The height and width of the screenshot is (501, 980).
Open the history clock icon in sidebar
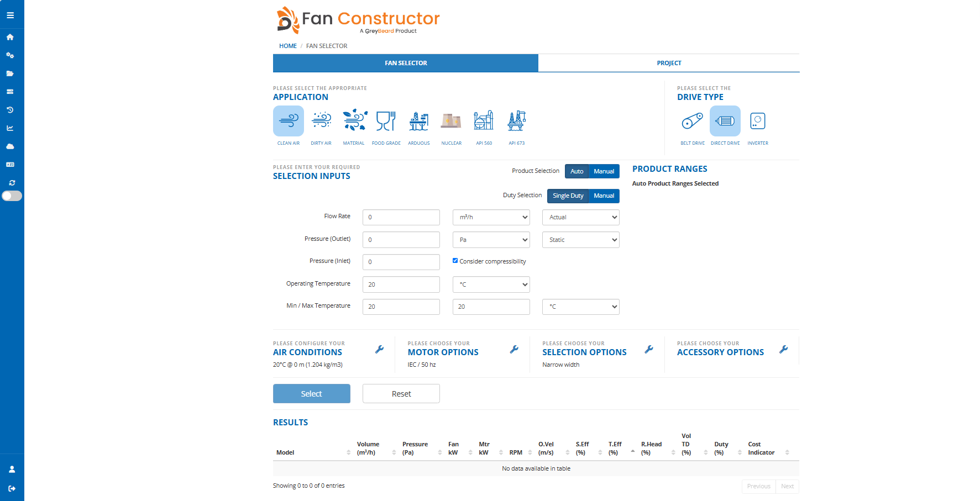[10, 110]
